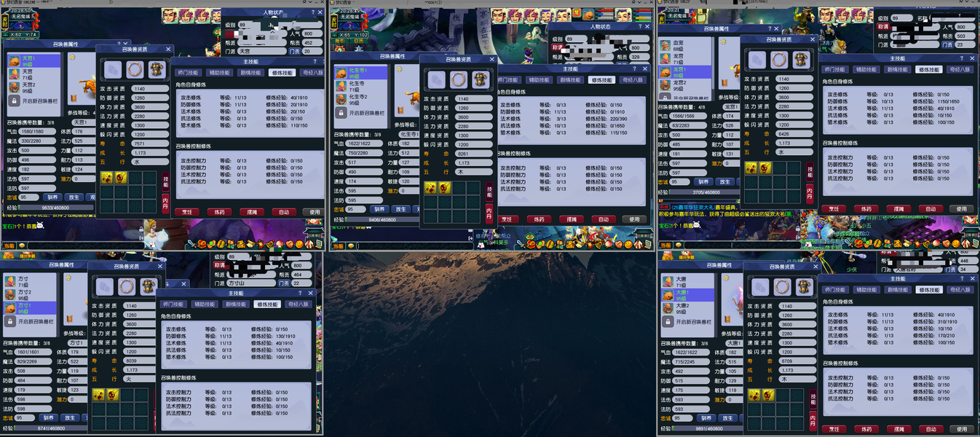Click the second pet skill icon in the 方寸山 window
Image resolution: width=980 pixels, height=437 pixels.
[x=112, y=395]
